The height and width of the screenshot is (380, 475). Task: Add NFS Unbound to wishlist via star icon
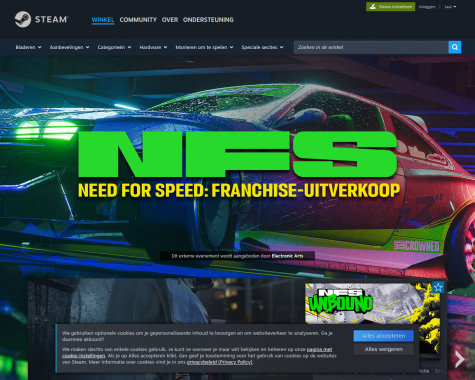click(x=438, y=287)
